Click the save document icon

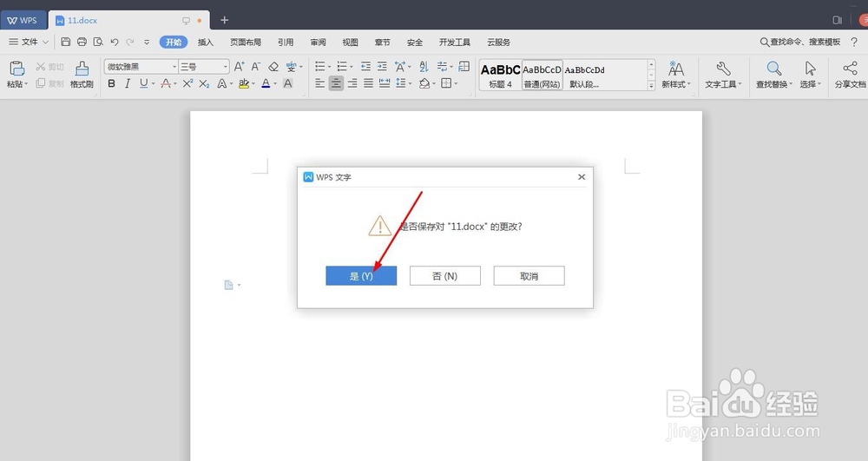[66, 42]
